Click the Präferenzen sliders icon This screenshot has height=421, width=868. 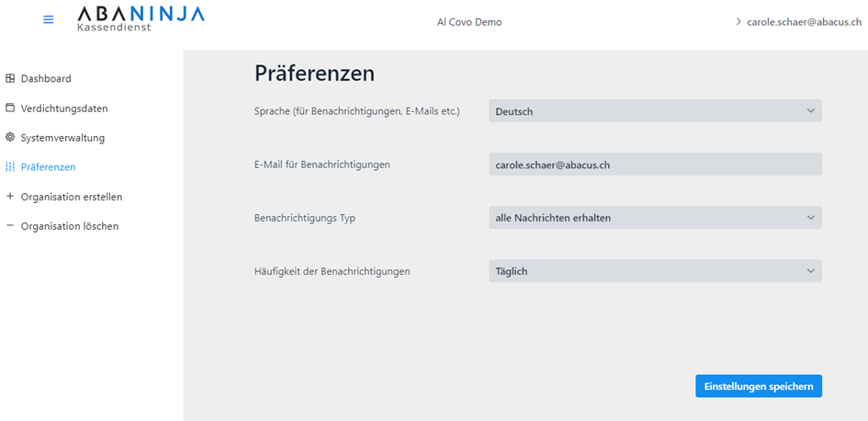(10, 167)
